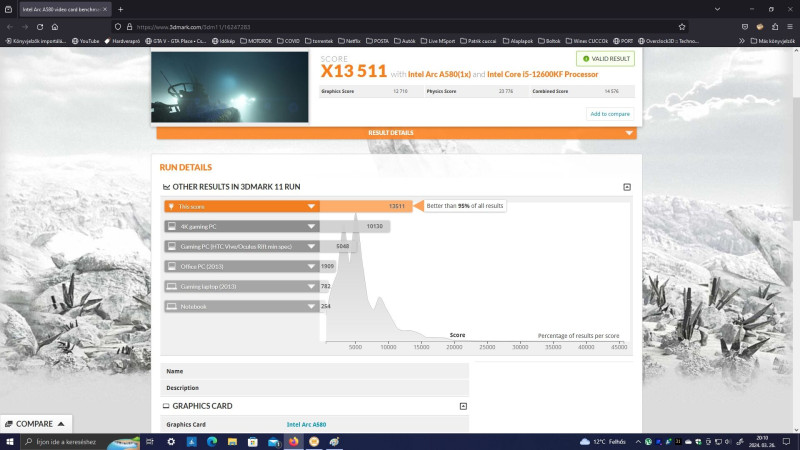Open browser extensions menu
800x450 pixels.
coord(775,27)
